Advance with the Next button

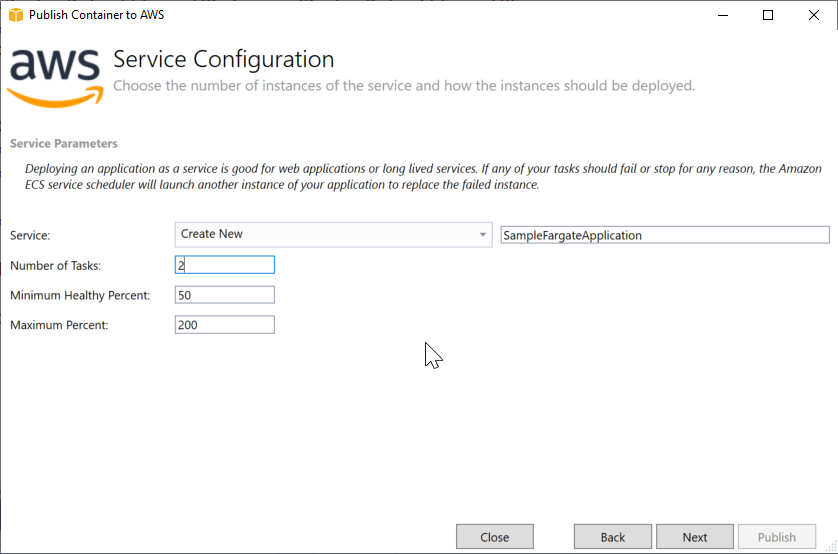tap(695, 536)
